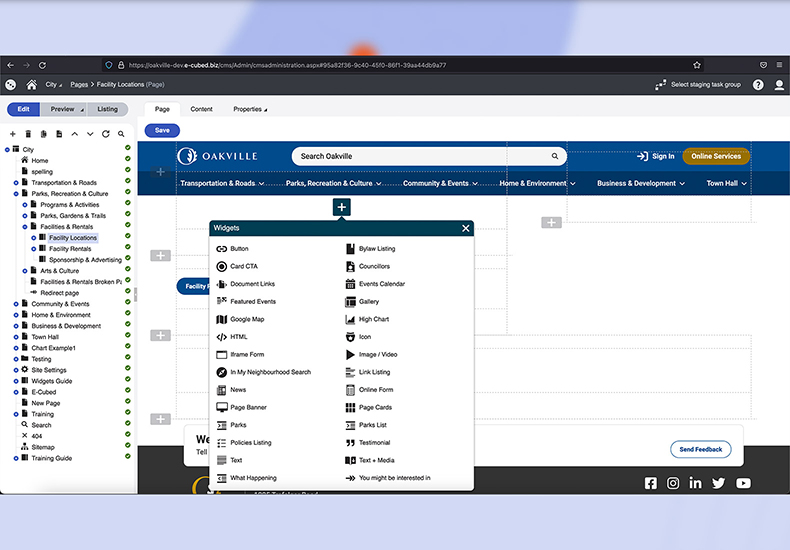Add the Google Map widget

click(x=247, y=319)
